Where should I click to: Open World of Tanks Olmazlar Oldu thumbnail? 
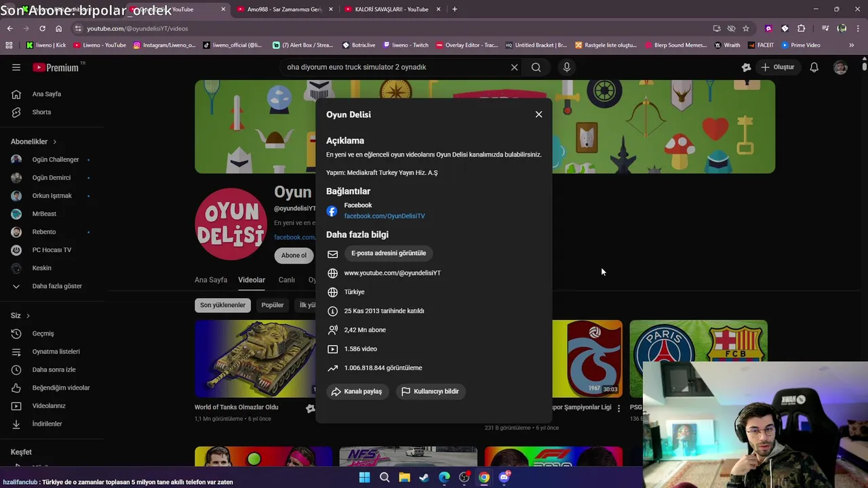(255, 359)
